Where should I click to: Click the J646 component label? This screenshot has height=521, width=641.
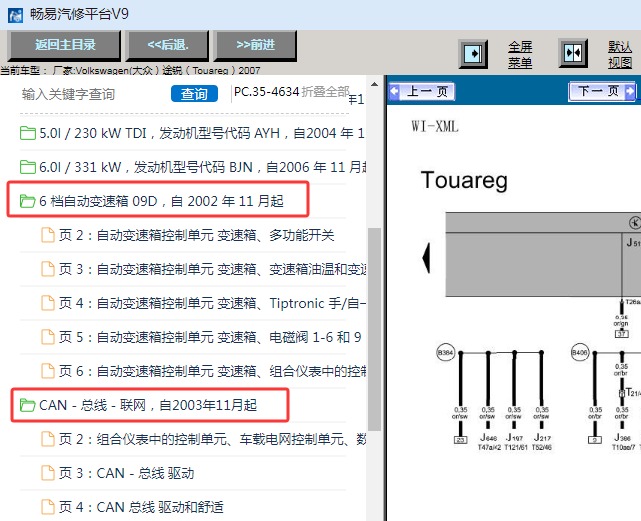489,437
